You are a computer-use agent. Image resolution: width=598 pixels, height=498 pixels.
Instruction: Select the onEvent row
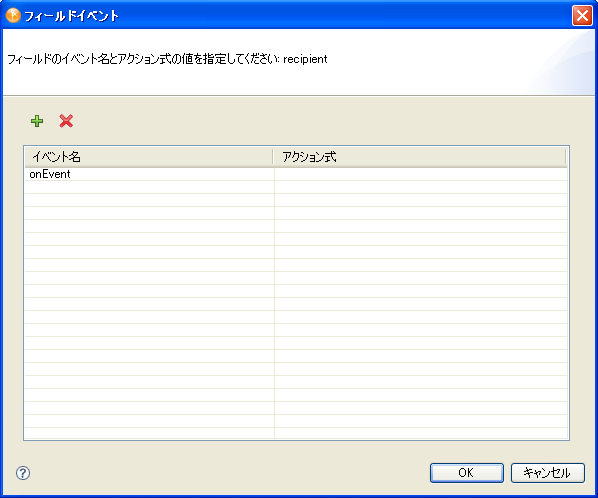pyautogui.click(x=296, y=174)
